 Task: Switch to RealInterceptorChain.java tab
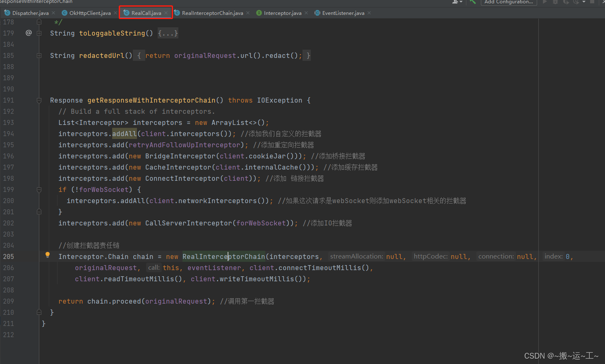coord(212,13)
